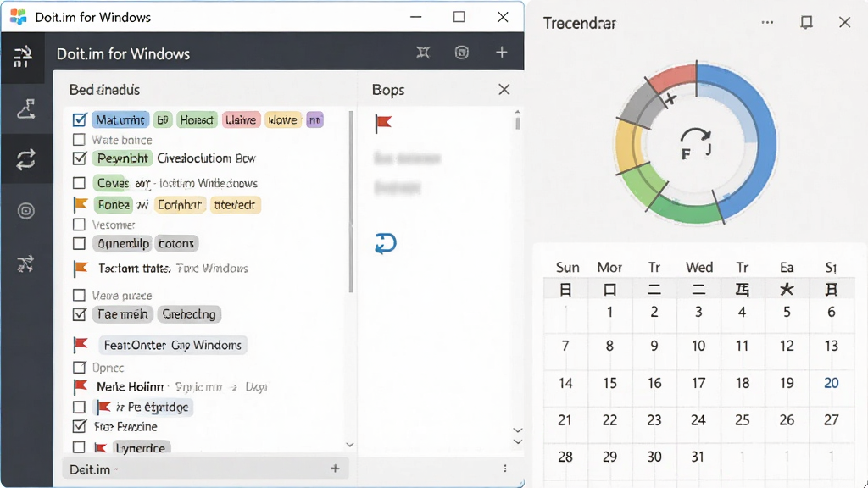
Task: Select date 20 in the calendar
Action: (x=831, y=383)
